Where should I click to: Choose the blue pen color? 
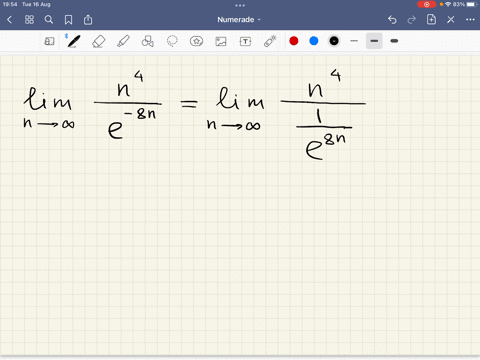(x=314, y=41)
